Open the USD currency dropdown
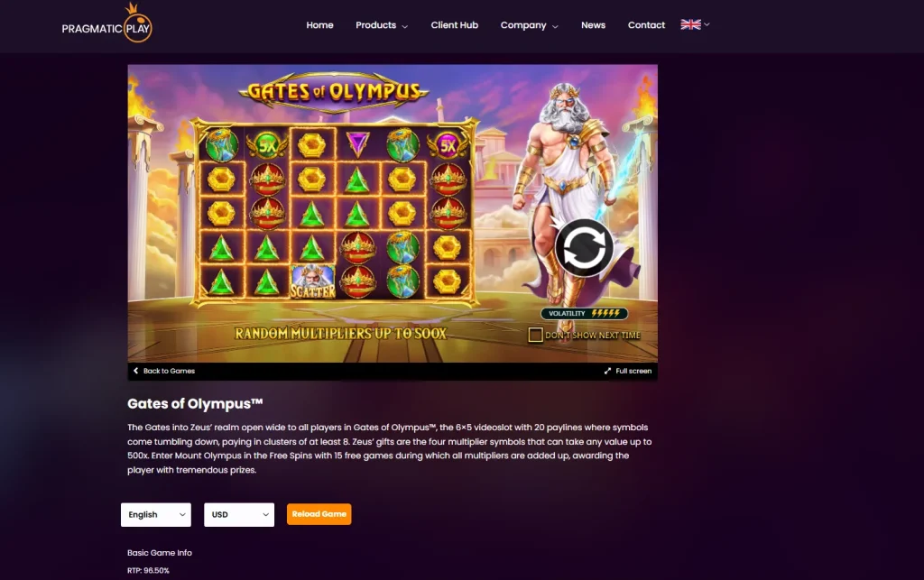924x580 pixels. coord(239,515)
